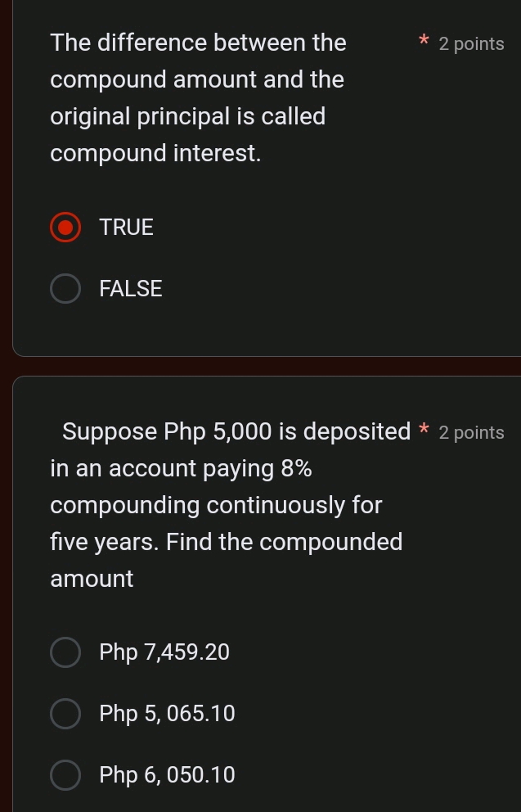Image resolution: width=521 pixels, height=812 pixels.
Task: Click the "TRUE" answer label text
Action: click(x=127, y=228)
